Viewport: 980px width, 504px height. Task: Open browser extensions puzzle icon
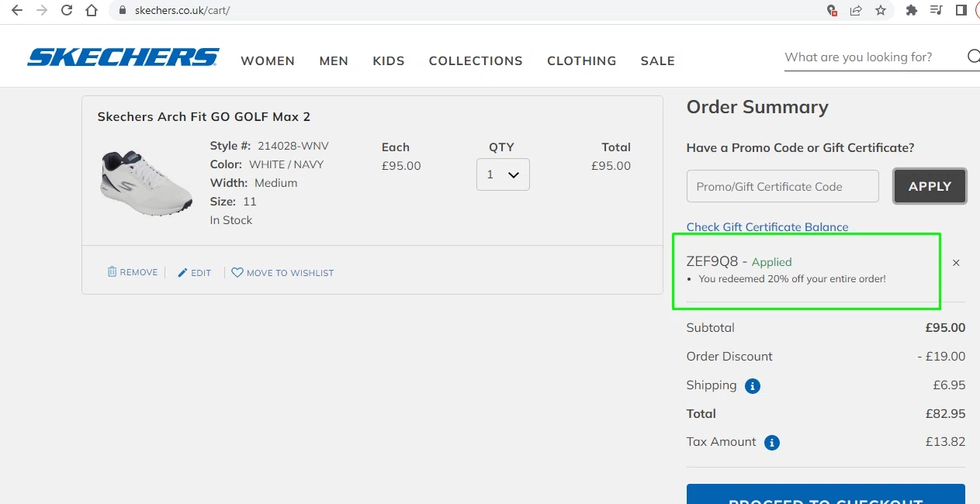point(912,11)
